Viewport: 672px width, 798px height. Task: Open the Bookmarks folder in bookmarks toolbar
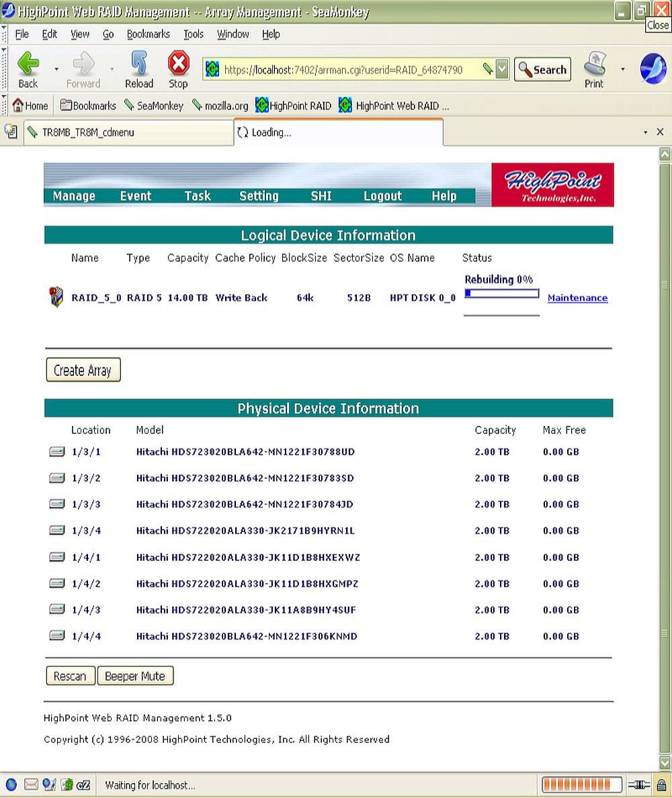pos(88,105)
